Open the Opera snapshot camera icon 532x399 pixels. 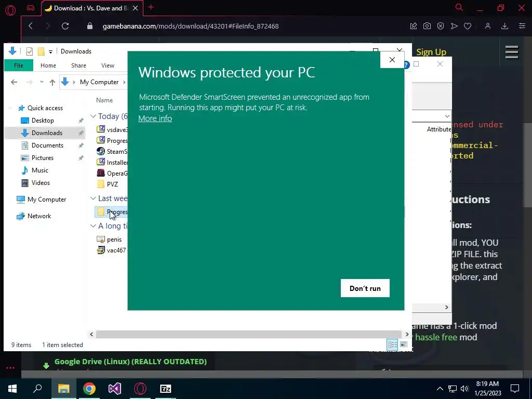[427, 26]
